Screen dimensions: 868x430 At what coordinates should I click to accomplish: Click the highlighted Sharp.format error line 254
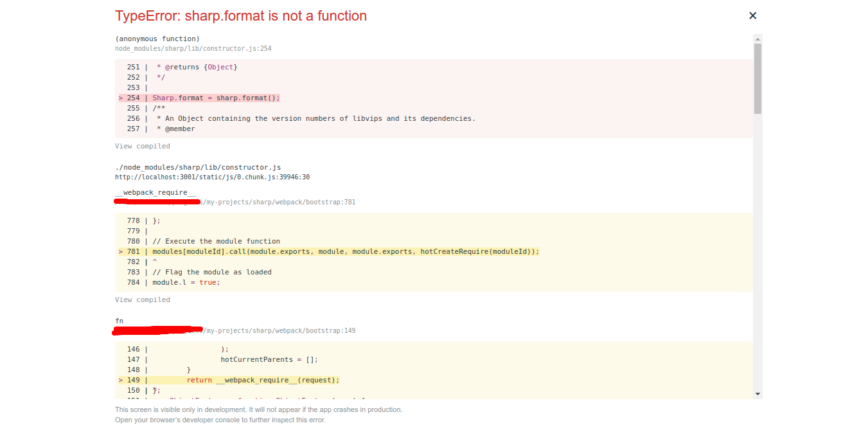click(x=215, y=98)
